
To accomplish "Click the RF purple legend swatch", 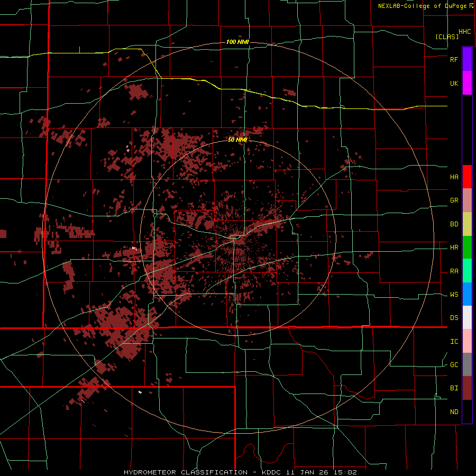I will coord(467,59).
